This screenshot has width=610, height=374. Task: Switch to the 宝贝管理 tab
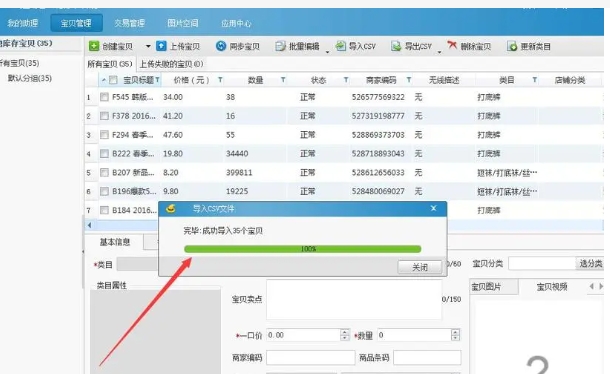[76, 23]
